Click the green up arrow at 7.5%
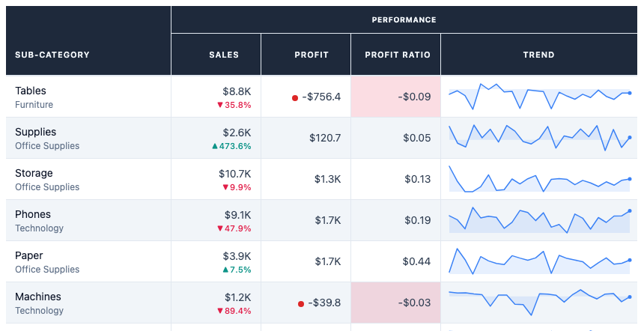This screenshot has height=331, width=644. pos(225,270)
